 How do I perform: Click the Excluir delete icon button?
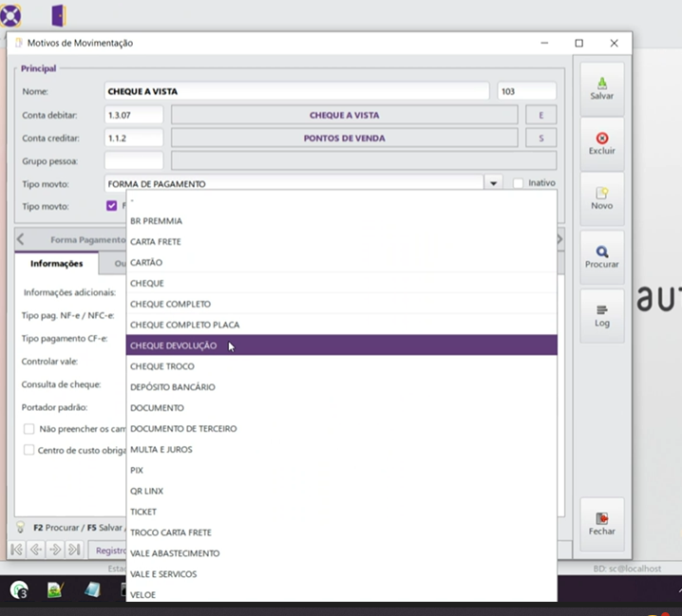602,144
